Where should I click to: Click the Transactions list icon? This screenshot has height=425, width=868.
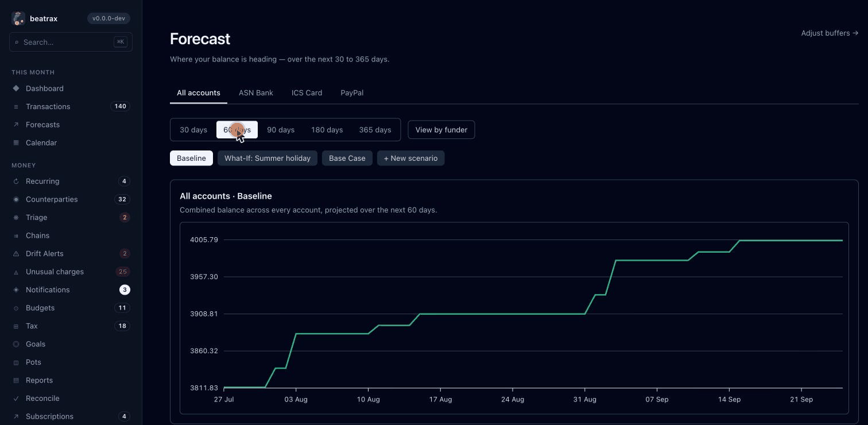(16, 107)
